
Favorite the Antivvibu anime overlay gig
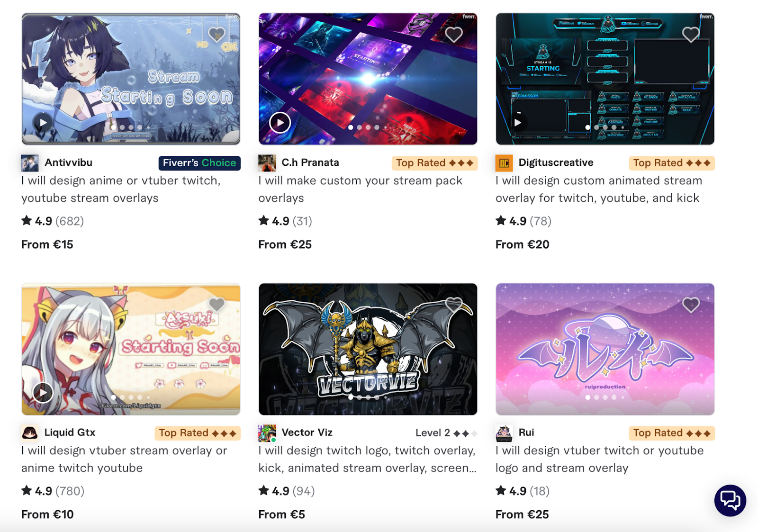coord(217,34)
